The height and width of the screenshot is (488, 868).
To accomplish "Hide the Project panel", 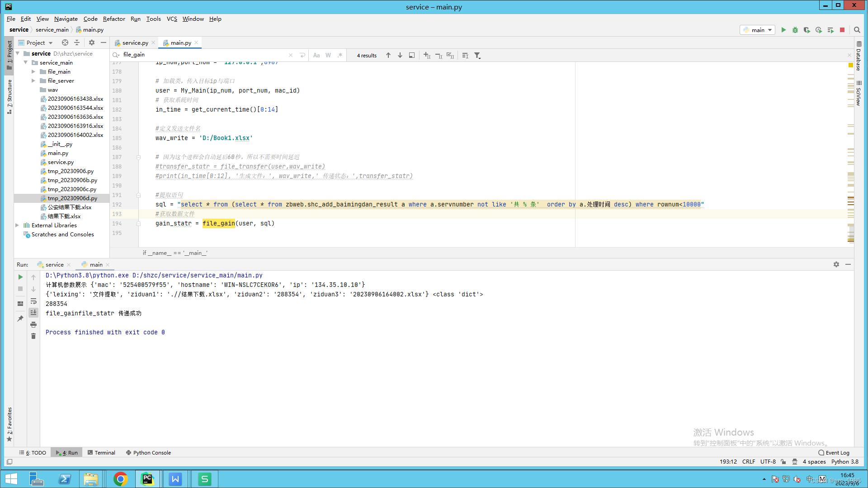I will 104,42.
